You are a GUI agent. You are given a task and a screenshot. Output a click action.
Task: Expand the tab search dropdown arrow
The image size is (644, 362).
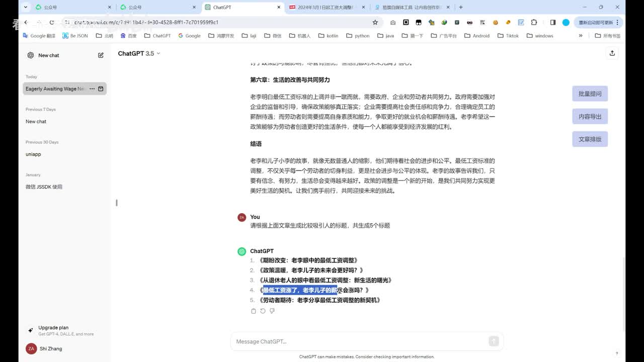26,8
